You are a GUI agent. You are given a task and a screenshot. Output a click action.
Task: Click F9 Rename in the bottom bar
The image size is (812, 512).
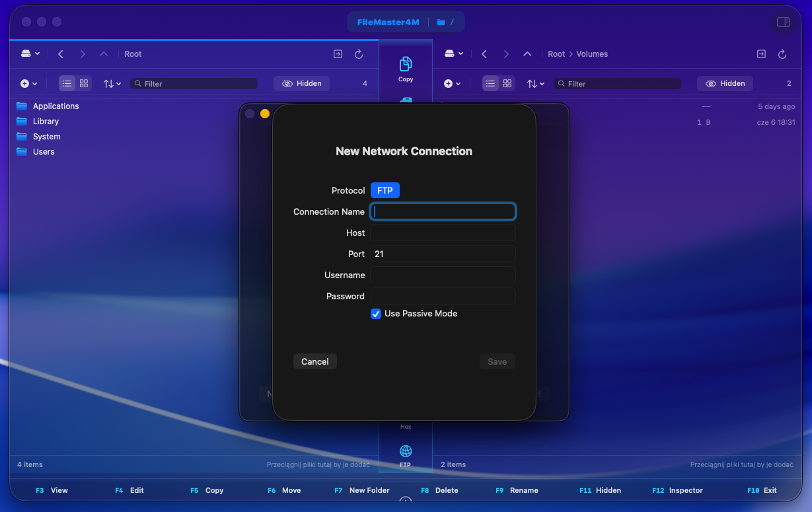pos(517,490)
